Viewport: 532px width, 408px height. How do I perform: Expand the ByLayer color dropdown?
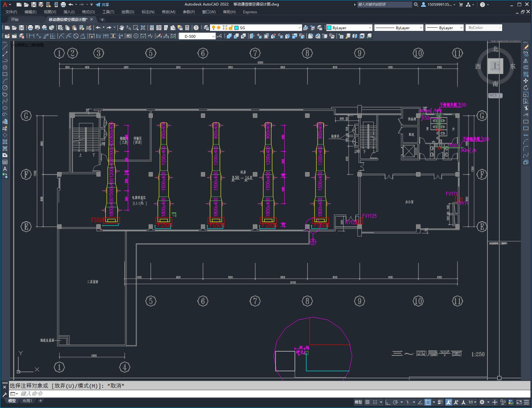tap(370, 28)
